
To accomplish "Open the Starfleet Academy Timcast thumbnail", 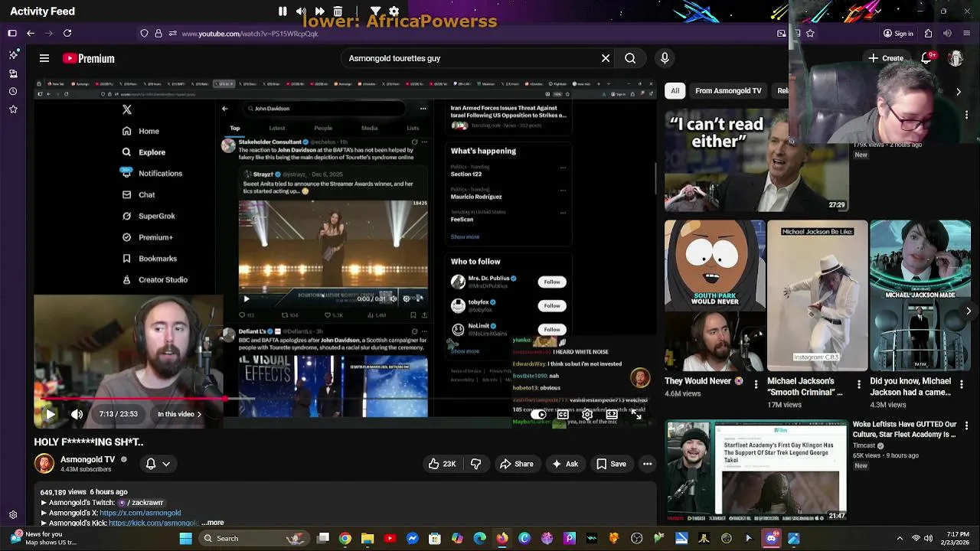I will tap(756, 471).
